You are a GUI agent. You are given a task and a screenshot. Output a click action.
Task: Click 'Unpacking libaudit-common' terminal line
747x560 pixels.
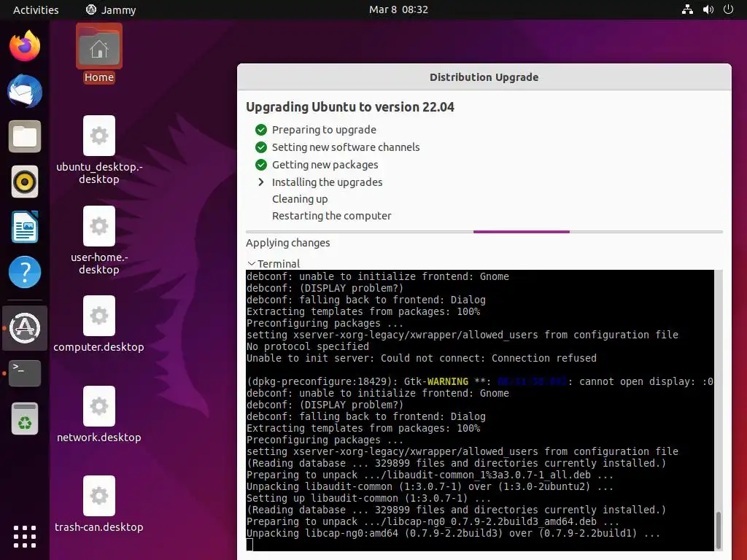[x=430, y=486]
